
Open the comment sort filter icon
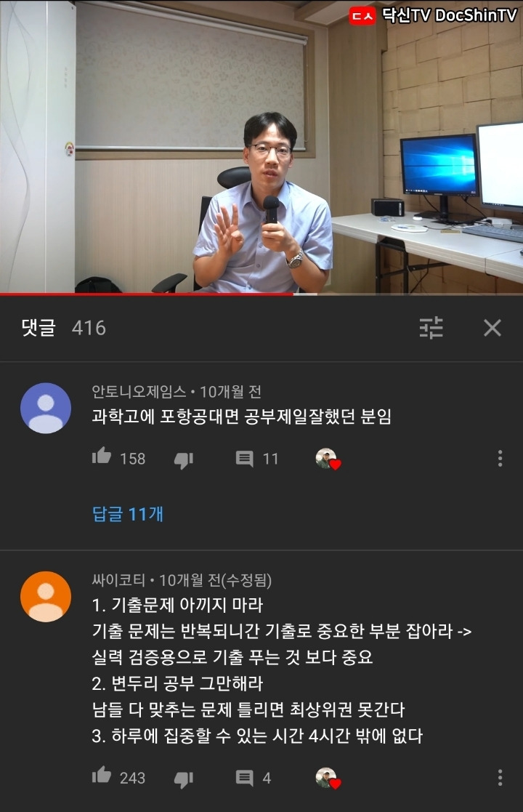[431, 327]
